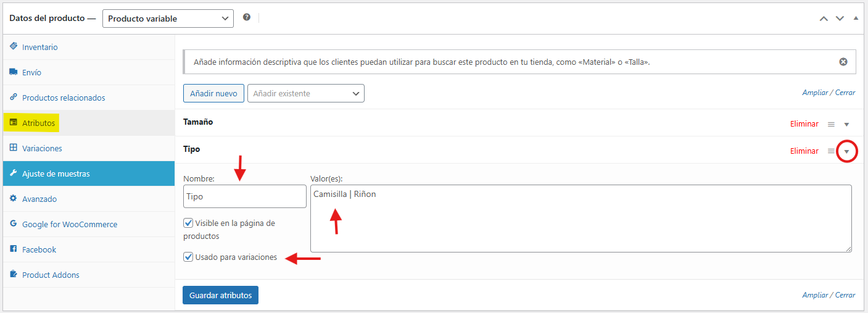Click the Añadir nuevo button
This screenshot has width=868, height=313.
pos(213,93)
